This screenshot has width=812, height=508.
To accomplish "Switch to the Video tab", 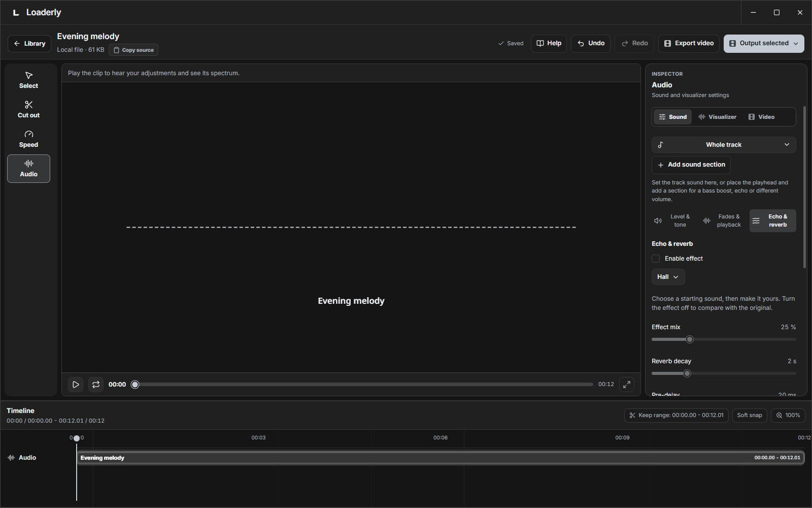I will click(x=761, y=117).
